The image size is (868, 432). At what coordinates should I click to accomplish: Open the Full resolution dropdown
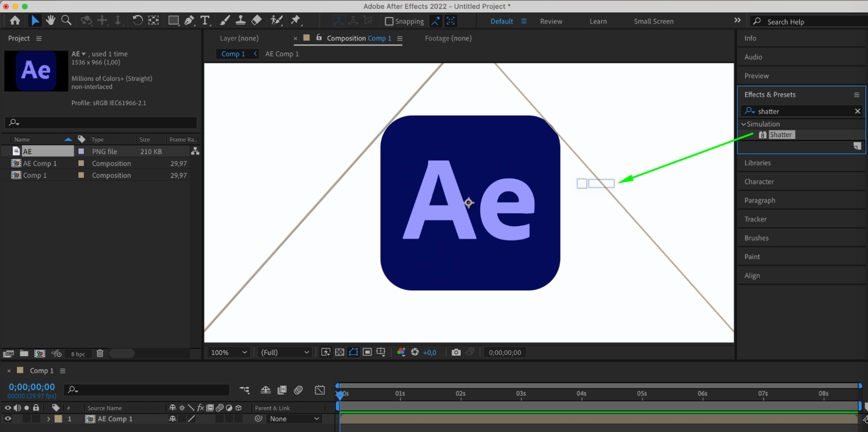click(285, 352)
